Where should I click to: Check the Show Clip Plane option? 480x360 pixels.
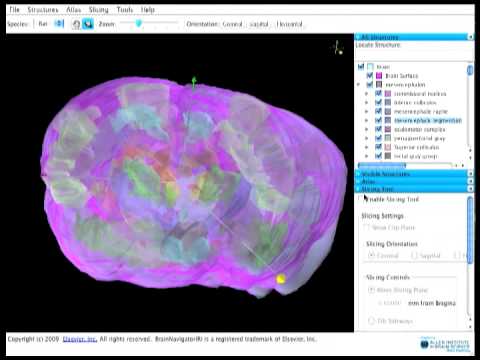pyautogui.click(x=366, y=227)
